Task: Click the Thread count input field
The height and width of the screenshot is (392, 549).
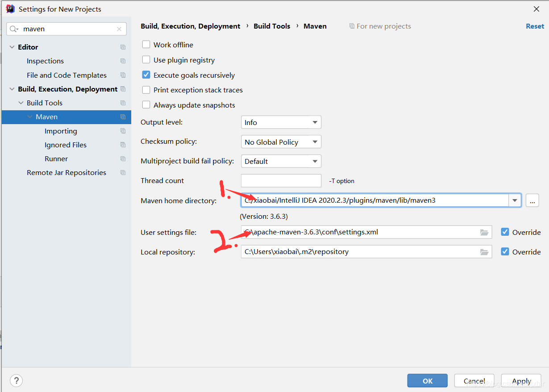Action: (x=281, y=181)
